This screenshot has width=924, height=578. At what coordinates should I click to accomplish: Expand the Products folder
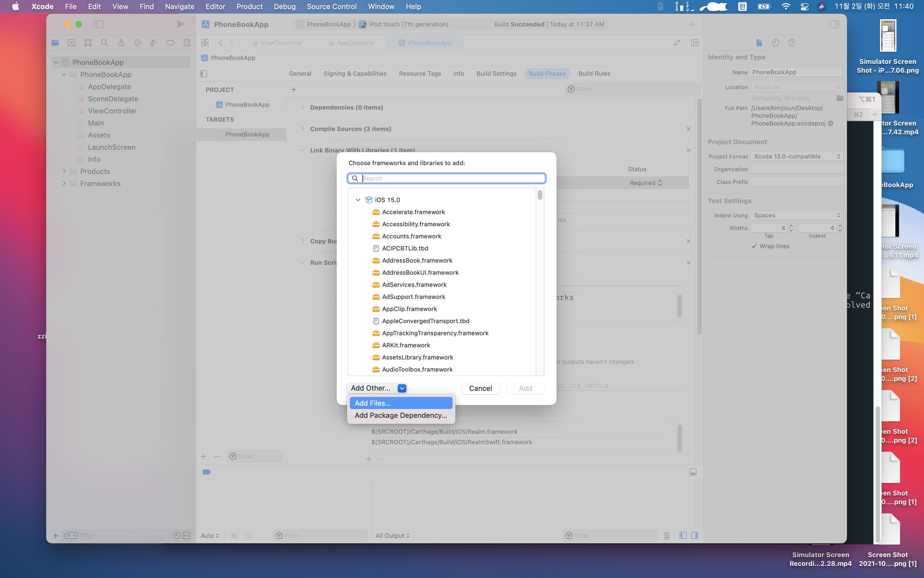64,171
